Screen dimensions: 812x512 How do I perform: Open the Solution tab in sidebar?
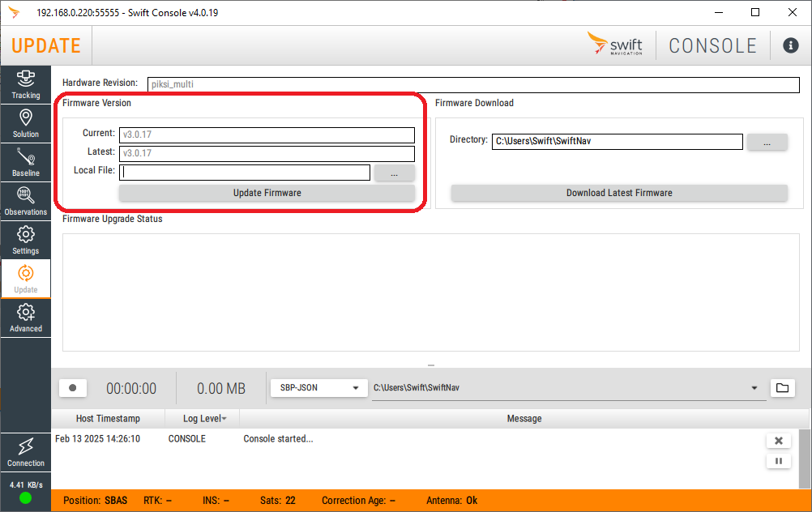[x=25, y=124]
